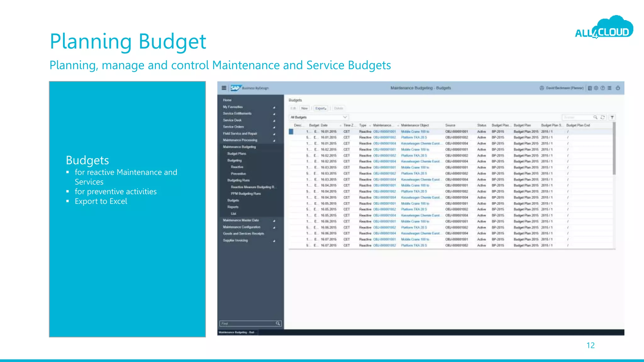Viewport: 644px width, 362px height.
Task: Click the New button
Action: [304, 108]
